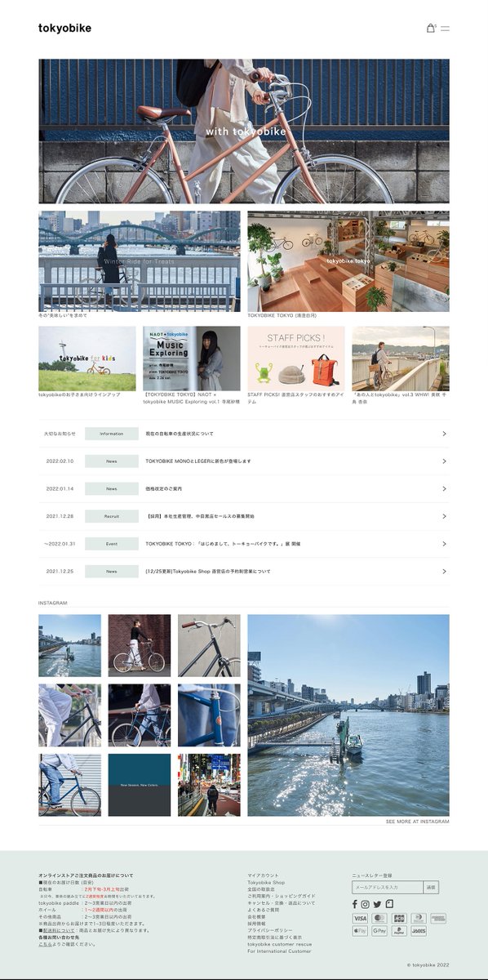The height and width of the screenshot is (980, 488).
Task: Open 'tokyobike customer rescue' footer link
Action: [x=280, y=944]
